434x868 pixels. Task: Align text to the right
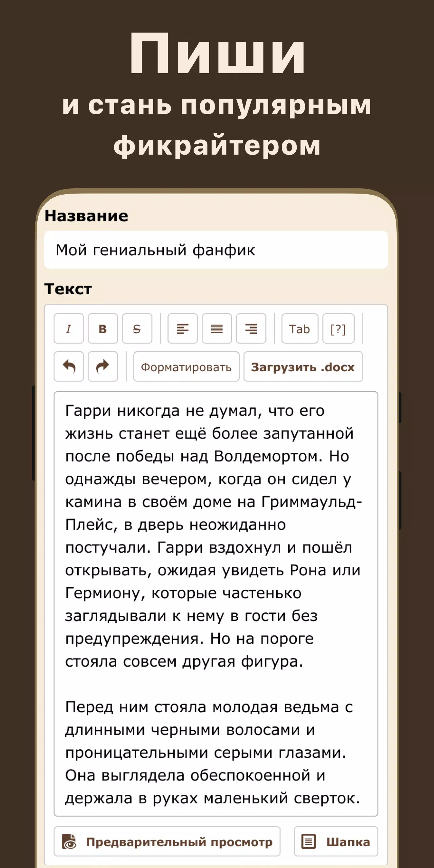click(251, 329)
